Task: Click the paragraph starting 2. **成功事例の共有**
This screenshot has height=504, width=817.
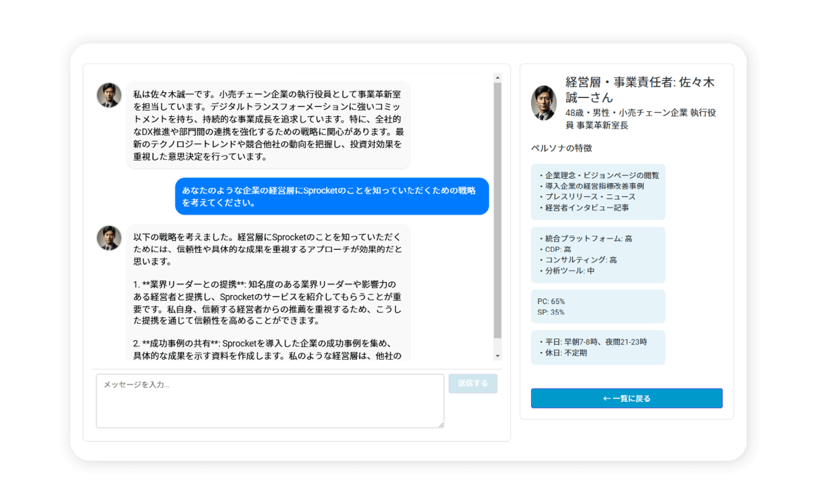Action: point(268,349)
